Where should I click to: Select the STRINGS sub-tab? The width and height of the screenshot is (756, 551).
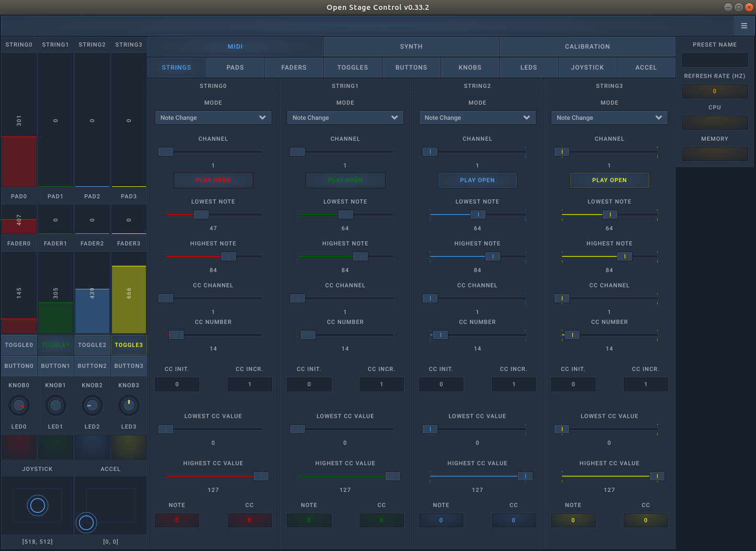176,68
